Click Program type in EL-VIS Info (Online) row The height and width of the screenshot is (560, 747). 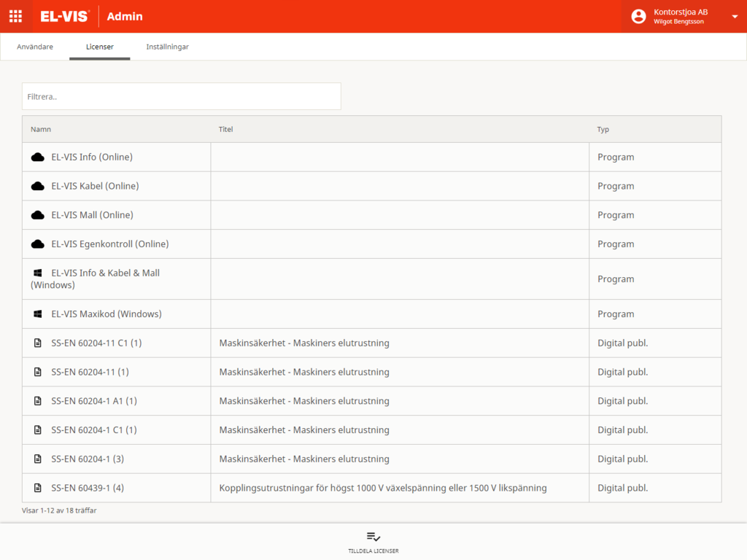click(616, 157)
